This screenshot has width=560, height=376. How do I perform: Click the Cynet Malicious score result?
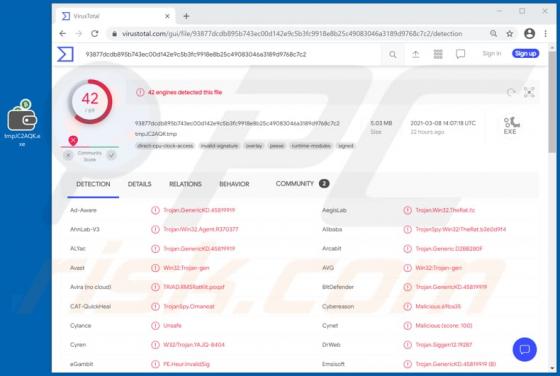[x=444, y=326]
